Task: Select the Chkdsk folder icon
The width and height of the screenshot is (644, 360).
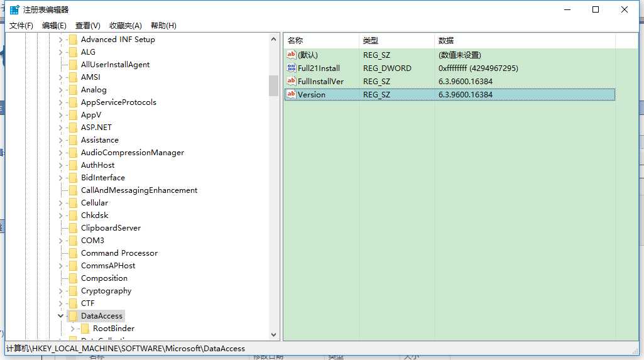Action: [x=73, y=215]
